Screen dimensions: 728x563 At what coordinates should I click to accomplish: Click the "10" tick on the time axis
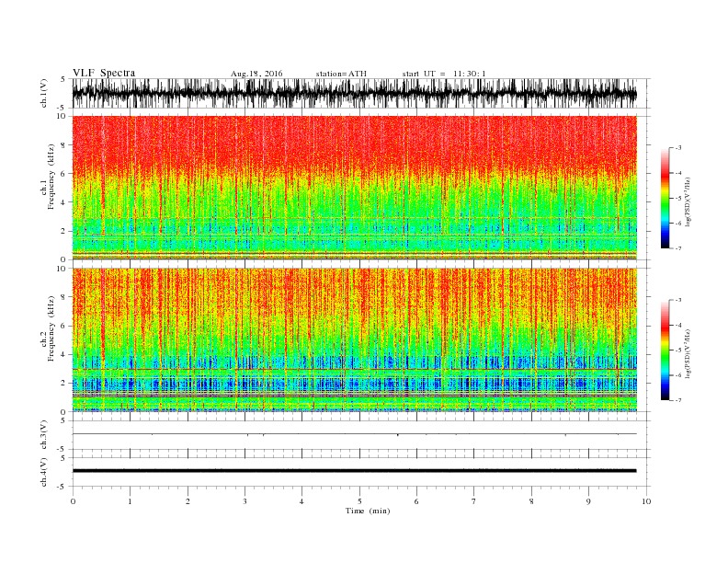pos(646,501)
